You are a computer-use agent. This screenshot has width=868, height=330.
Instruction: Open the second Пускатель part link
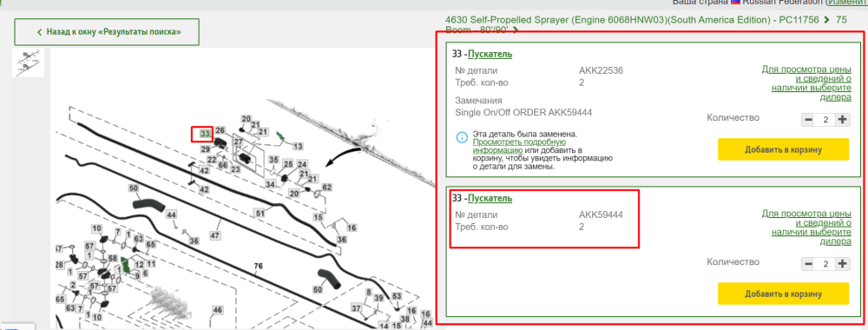[x=490, y=198]
